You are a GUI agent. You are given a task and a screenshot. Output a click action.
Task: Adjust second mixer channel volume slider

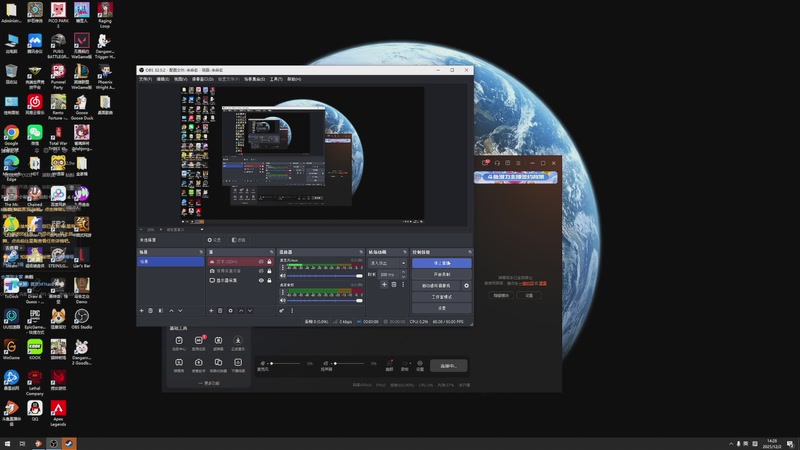tap(325, 301)
